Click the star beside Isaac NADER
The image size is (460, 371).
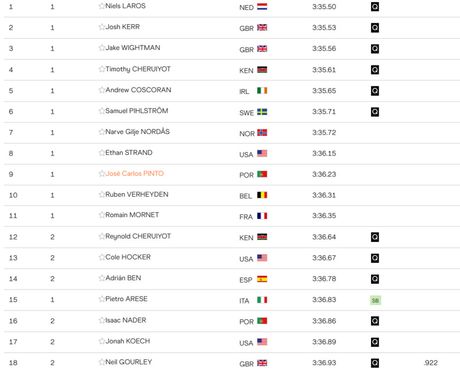coord(102,320)
